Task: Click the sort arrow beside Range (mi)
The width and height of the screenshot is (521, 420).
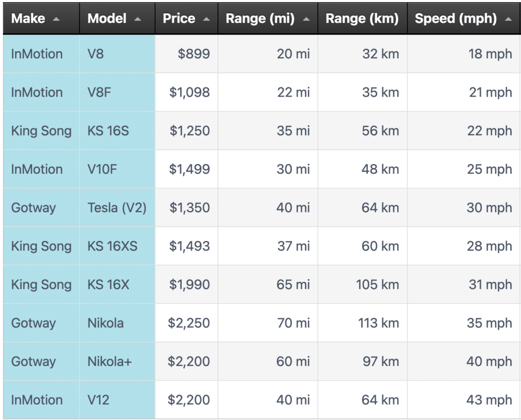Action: (x=306, y=19)
